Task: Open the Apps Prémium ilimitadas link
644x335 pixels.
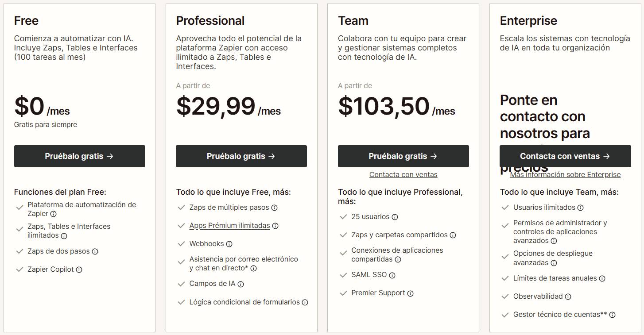Action: 229,225
